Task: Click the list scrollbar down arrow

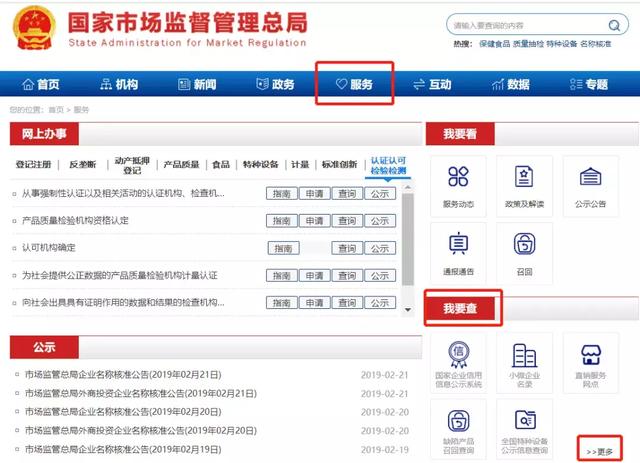Action: [x=408, y=310]
